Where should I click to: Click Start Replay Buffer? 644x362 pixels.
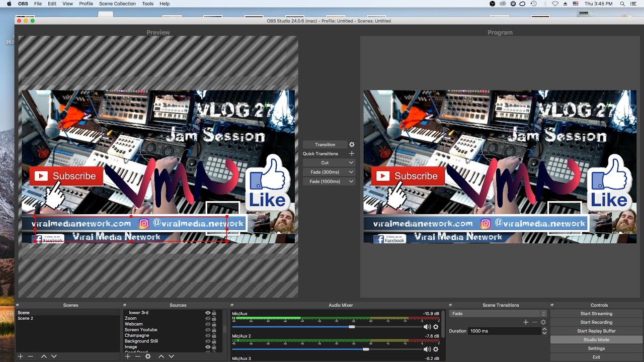[596, 331]
